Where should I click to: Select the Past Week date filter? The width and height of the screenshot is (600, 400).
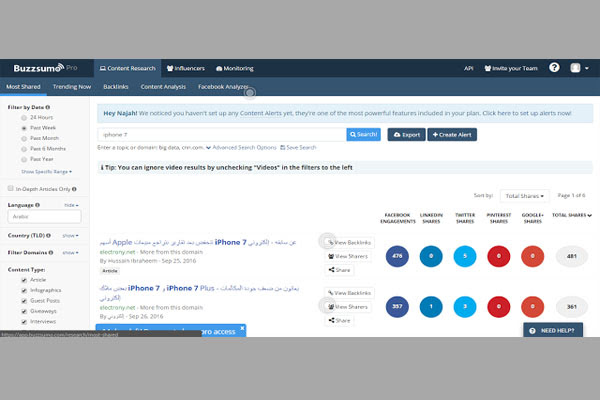click(24, 128)
